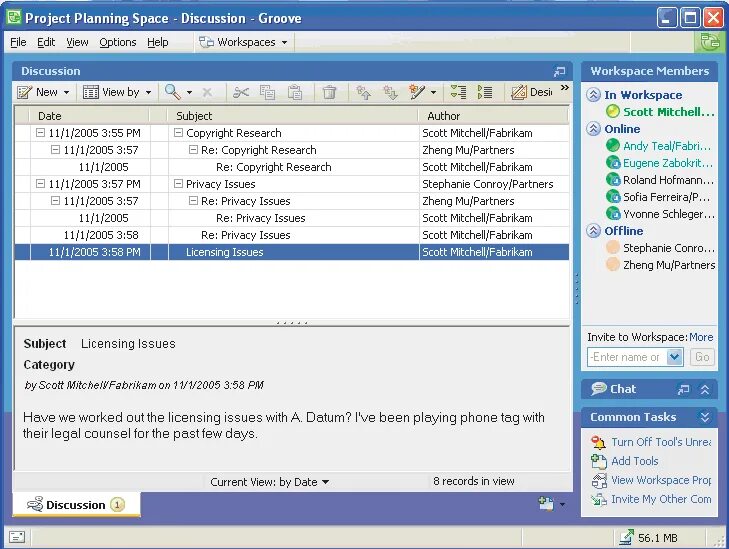Click the Cut scissors icon
The width and height of the screenshot is (729, 549).
click(x=241, y=92)
